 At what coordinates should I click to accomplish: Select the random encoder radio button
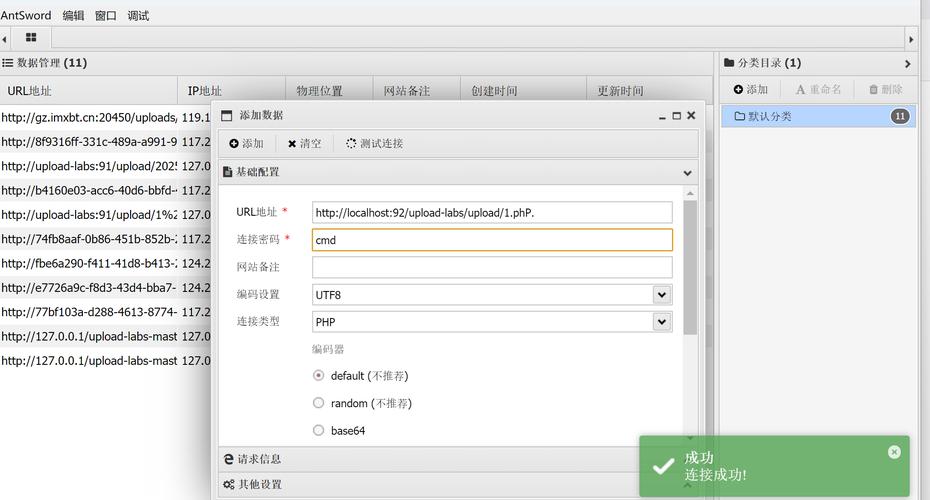coord(319,403)
